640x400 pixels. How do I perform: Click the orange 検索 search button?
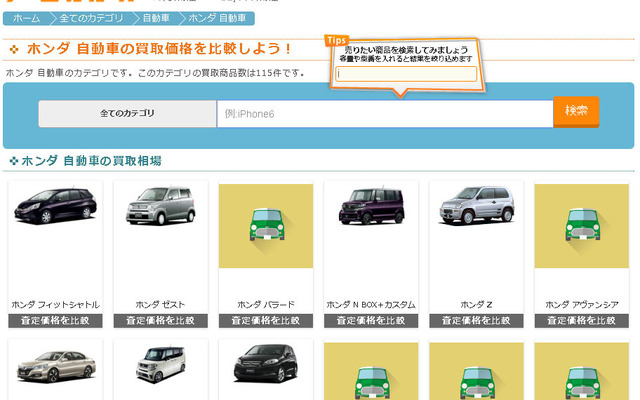pyautogui.click(x=576, y=111)
